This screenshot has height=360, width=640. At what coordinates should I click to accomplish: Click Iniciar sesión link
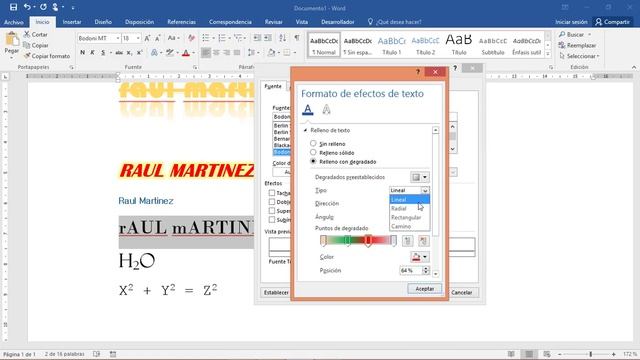click(x=571, y=22)
